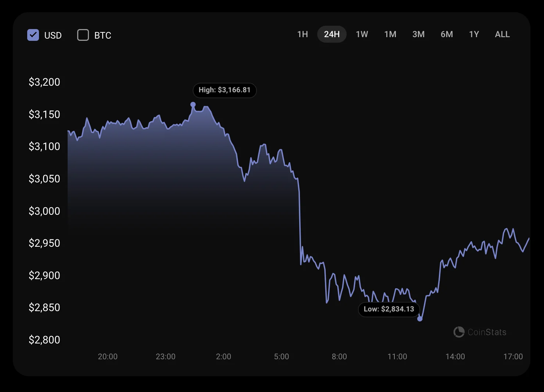Uncheck the USD currency checkbox
This screenshot has width=544, height=392.
pyautogui.click(x=33, y=35)
